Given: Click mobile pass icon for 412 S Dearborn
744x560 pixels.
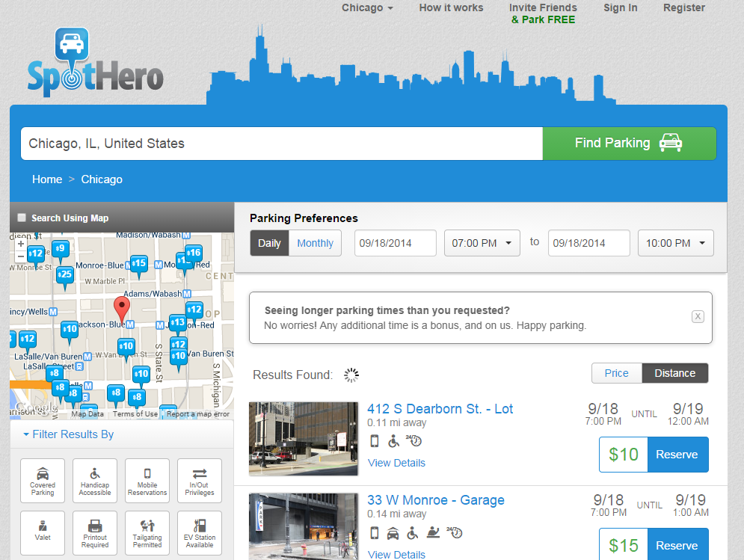Looking at the screenshot, I should pyautogui.click(x=375, y=441).
